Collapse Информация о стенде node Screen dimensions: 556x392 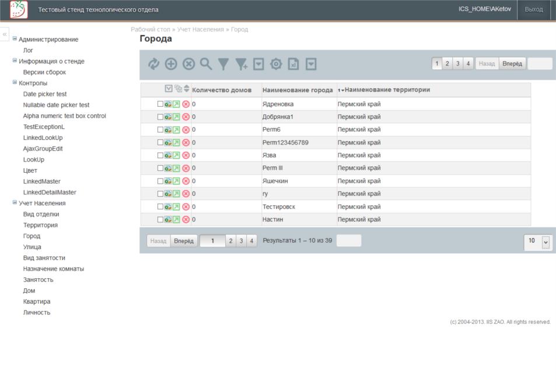15,61
